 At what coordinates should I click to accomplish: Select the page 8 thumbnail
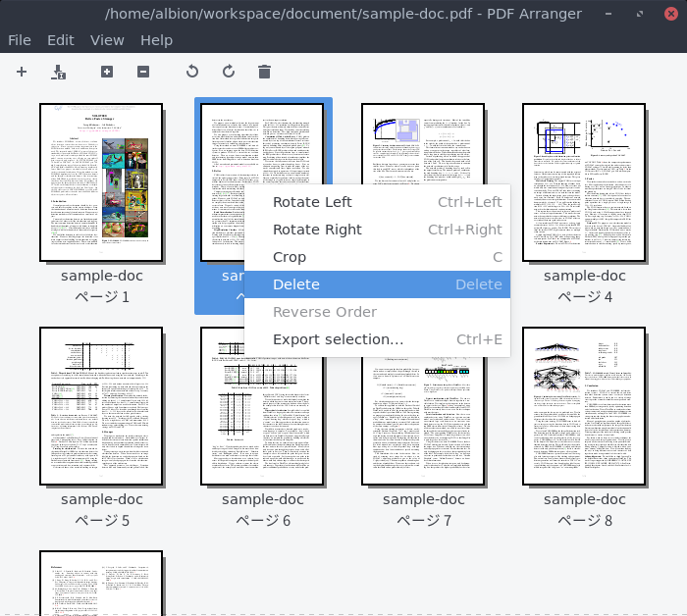[584, 406]
